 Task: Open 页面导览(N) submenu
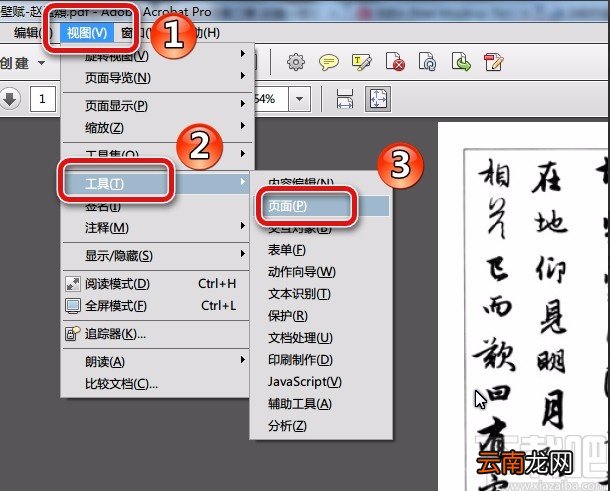[156, 78]
